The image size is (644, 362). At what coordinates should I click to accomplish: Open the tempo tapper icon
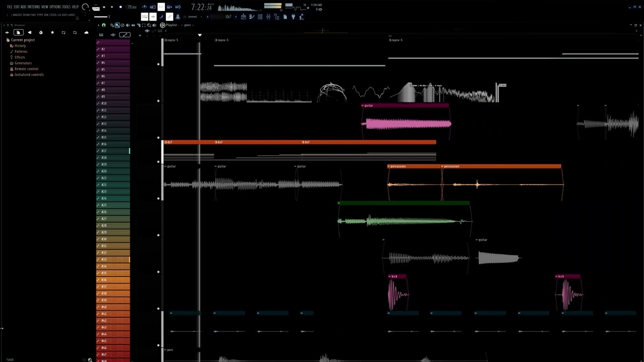pos(301,17)
